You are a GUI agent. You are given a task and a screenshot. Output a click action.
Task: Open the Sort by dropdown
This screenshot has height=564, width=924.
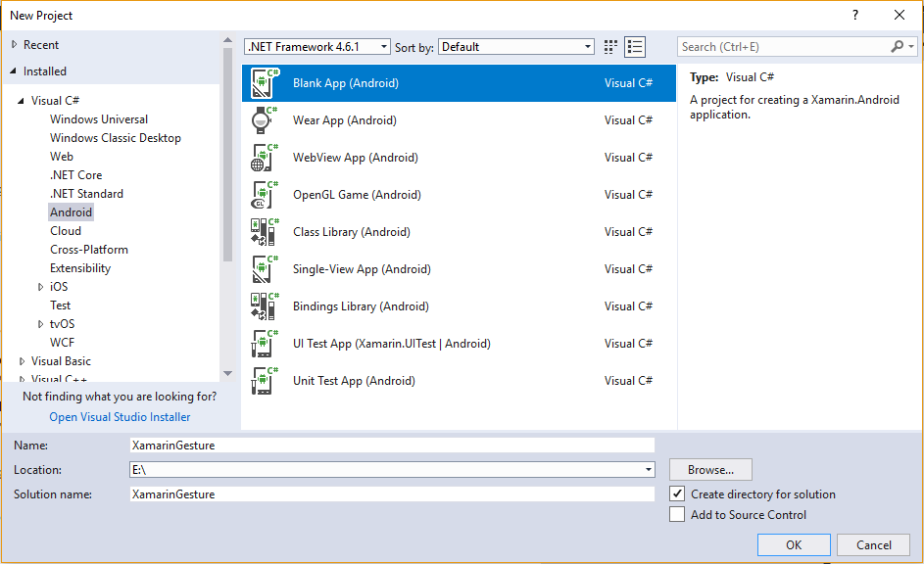tap(516, 47)
